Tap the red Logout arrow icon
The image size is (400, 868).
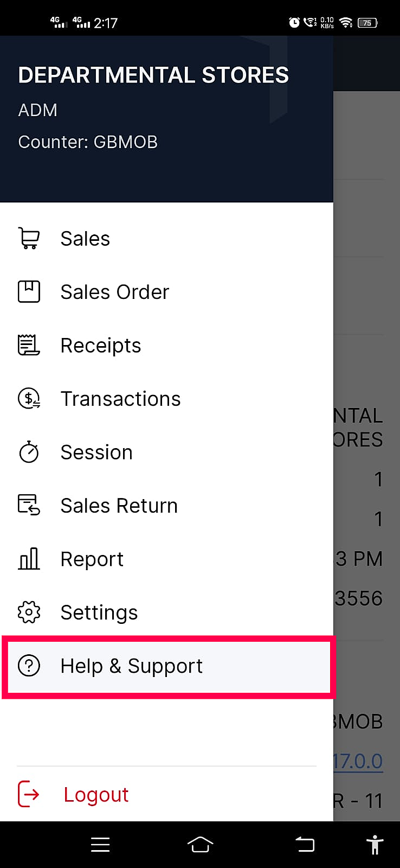(x=29, y=794)
